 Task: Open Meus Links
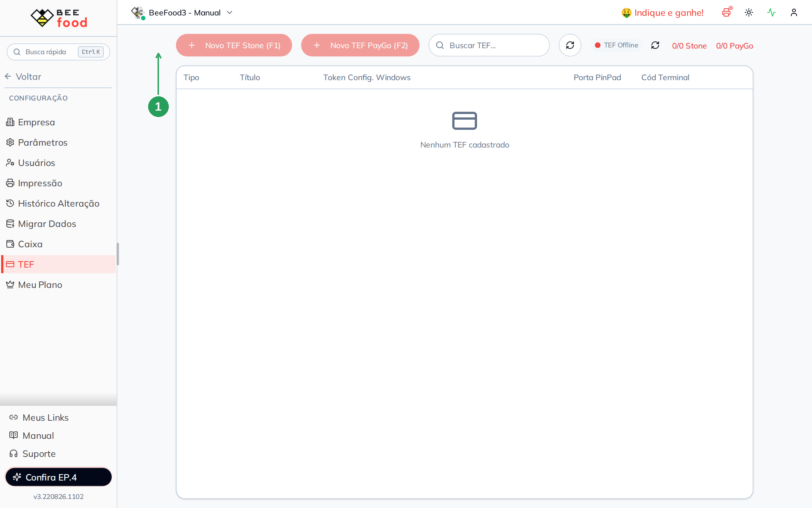[x=39, y=418]
